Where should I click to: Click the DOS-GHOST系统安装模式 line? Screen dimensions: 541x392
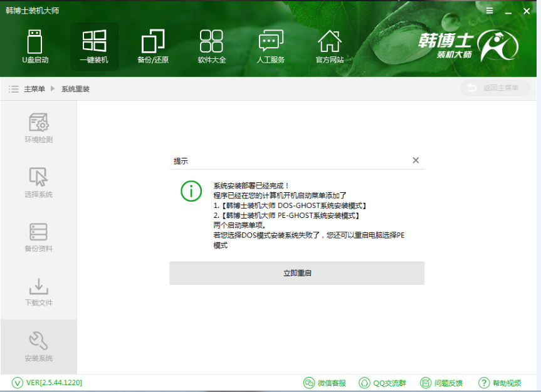pyautogui.click(x=290, y=206)
